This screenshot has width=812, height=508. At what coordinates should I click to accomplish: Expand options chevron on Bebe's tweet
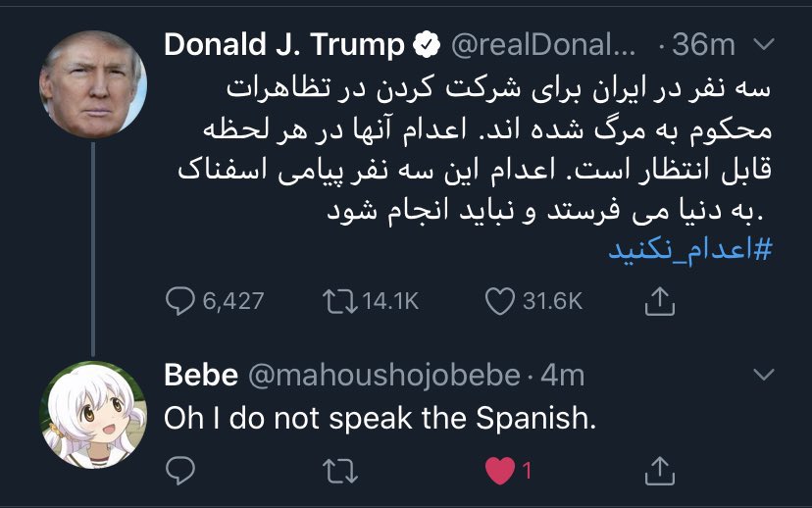[x=764, y=375]
